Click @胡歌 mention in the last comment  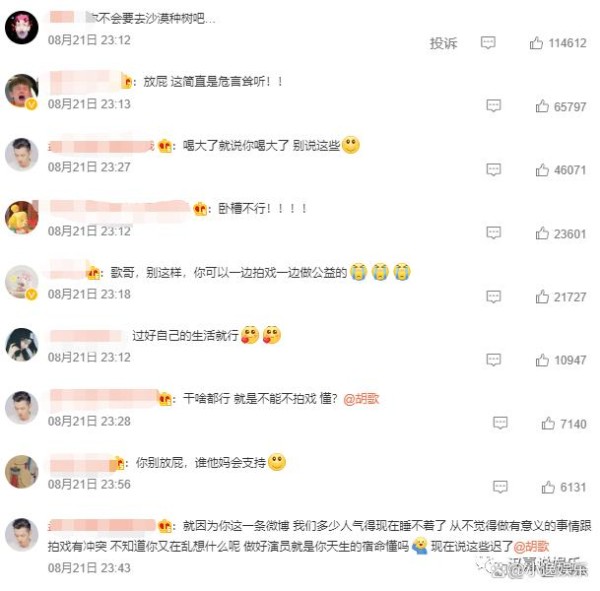click(x=531, y=546)
